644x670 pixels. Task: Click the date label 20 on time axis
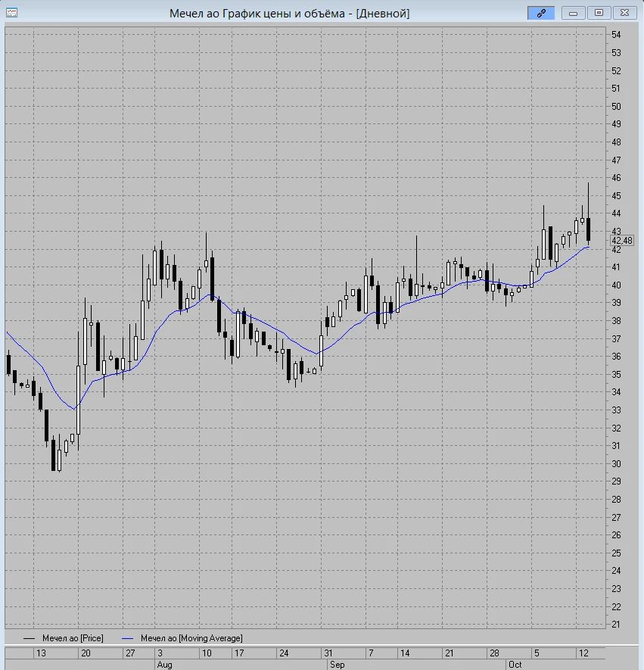tap(86, 653)
